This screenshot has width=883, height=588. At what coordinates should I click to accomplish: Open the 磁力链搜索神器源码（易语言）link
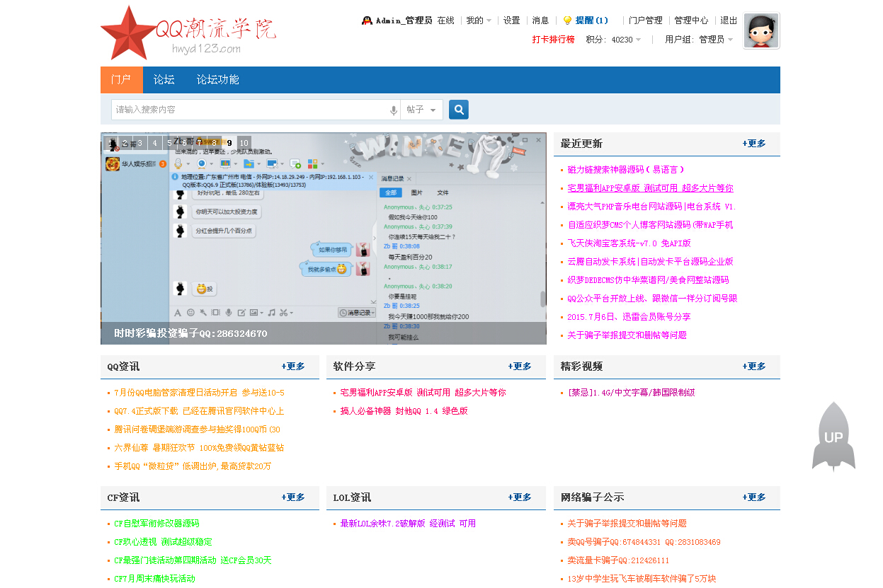click(626, 170)
